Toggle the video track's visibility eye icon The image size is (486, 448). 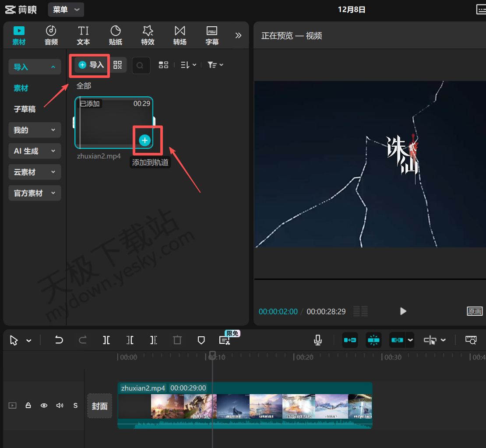pos(44,406)
